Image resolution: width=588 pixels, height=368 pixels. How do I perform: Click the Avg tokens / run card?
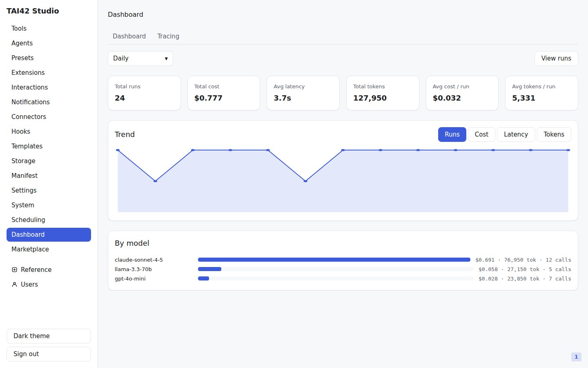tap(541, 93)
